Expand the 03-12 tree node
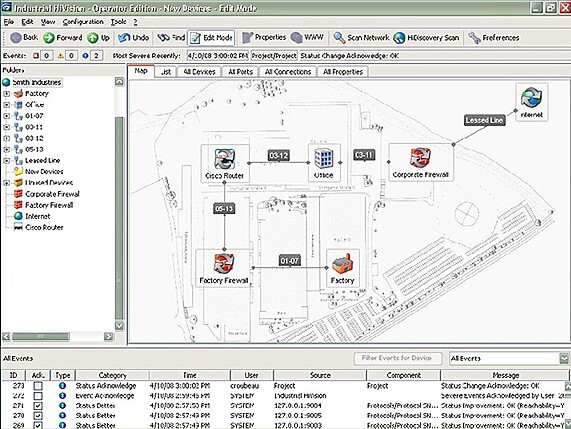571x429 pixels. [7, 138]
